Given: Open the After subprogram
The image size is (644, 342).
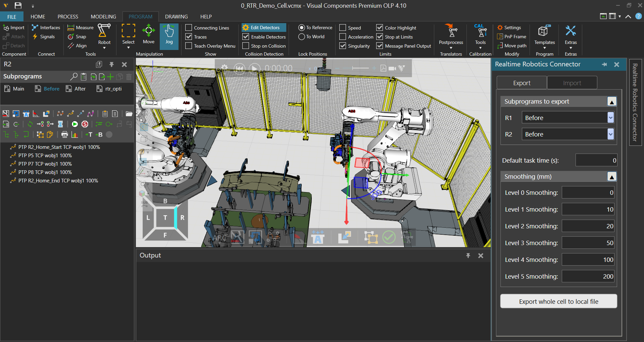Looking at the screenshot, I should pyautogui.click(x=76, y=89).
